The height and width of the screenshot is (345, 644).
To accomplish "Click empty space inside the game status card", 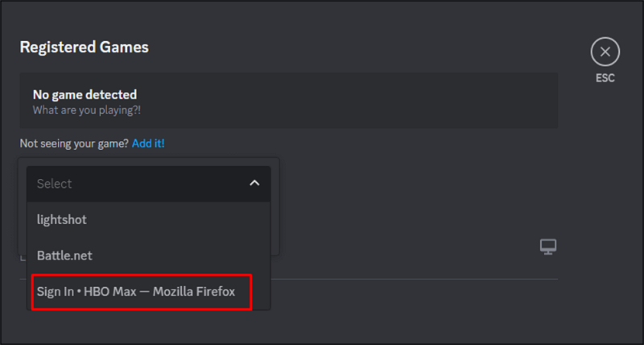I will pos(362,101).
